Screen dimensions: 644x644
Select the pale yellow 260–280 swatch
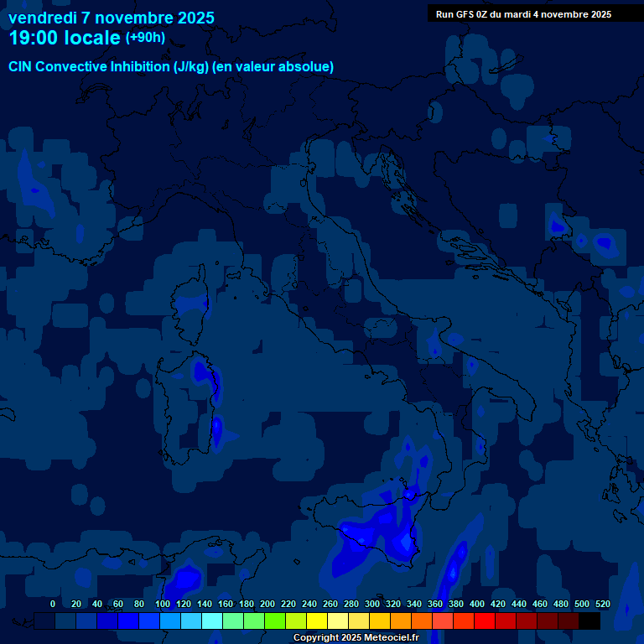click(338, 621)
